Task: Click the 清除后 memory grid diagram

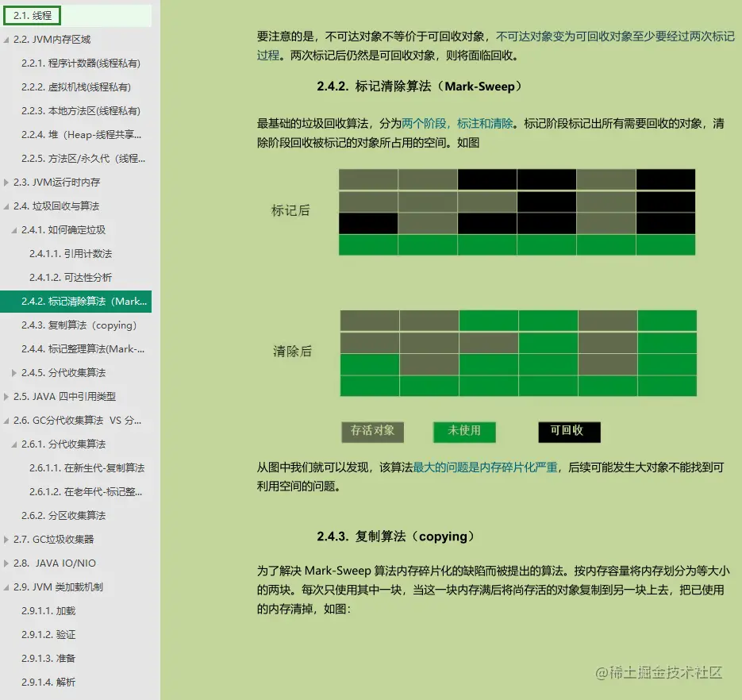Action: coord(518,353)
